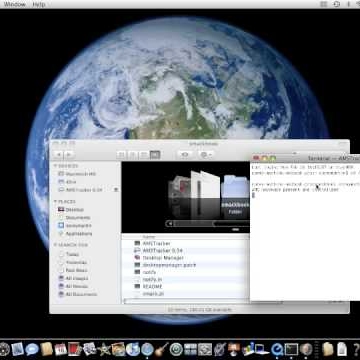
Task: Select AMSTracker 0.34 volume in sidebar
Action: (x=80, y=190)
